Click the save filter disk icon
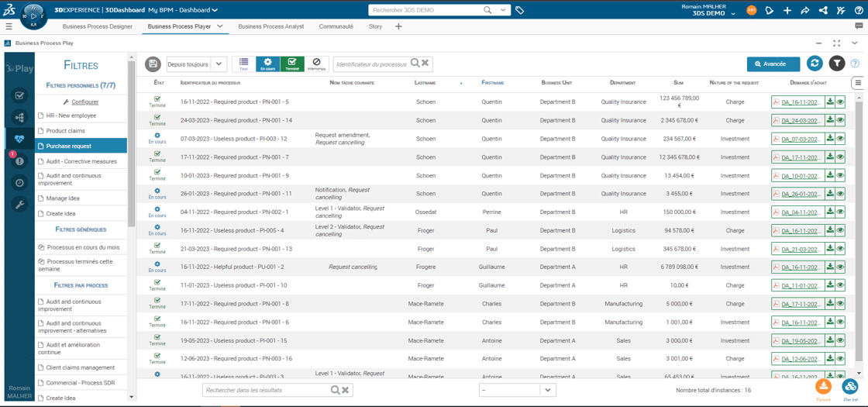This screenshot has width=868, height=407. pyautogui.click(x=153, y=64)
